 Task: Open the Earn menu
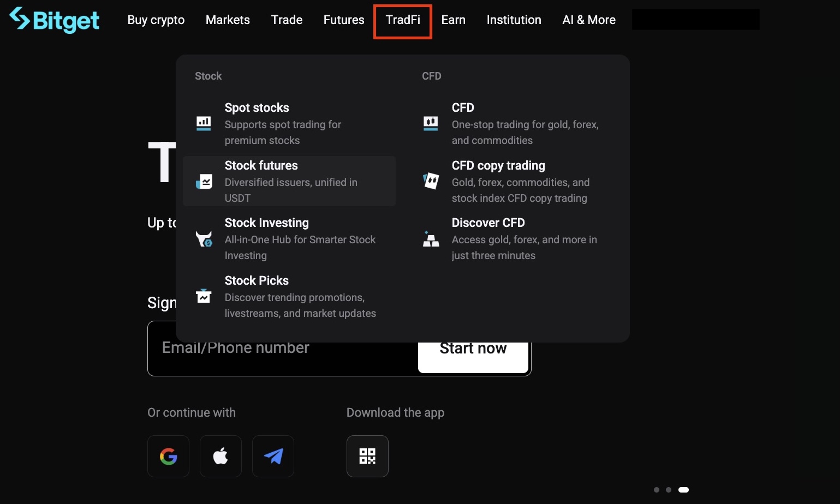(x=453, y=20)
